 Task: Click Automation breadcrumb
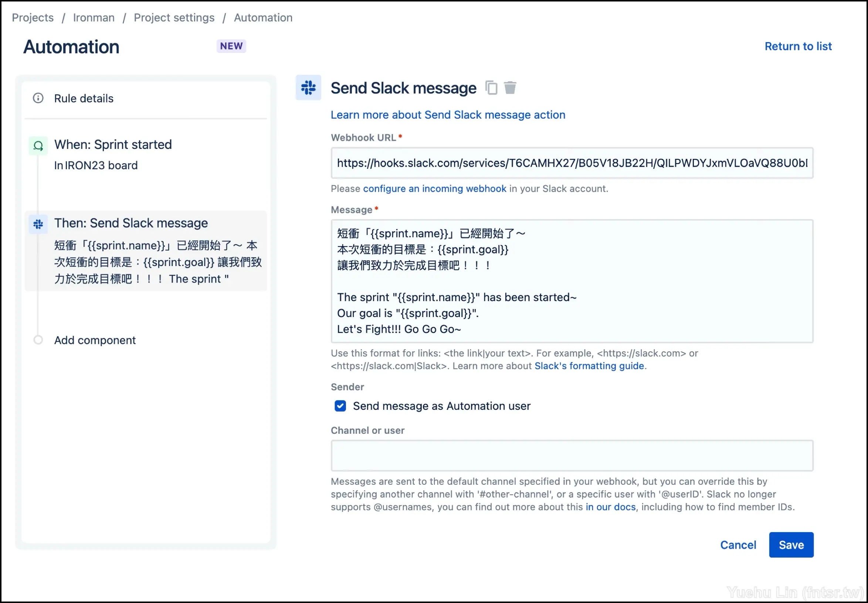pos(263,18)
